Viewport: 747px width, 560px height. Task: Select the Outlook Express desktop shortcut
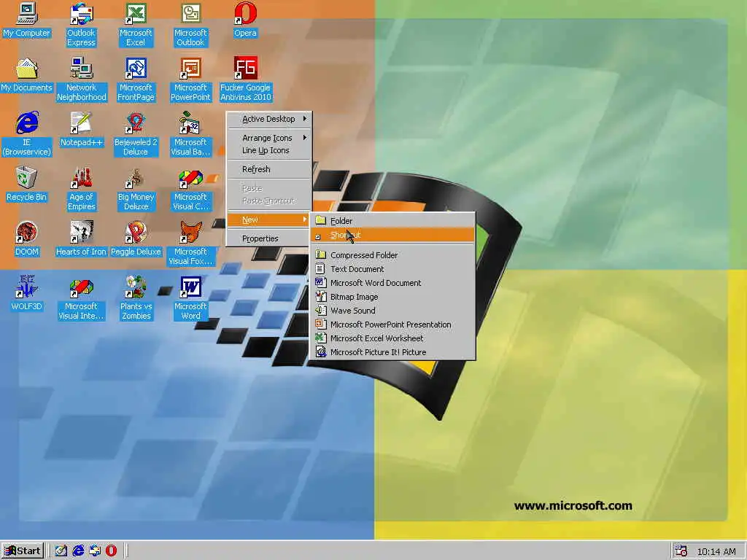(81, 25)
